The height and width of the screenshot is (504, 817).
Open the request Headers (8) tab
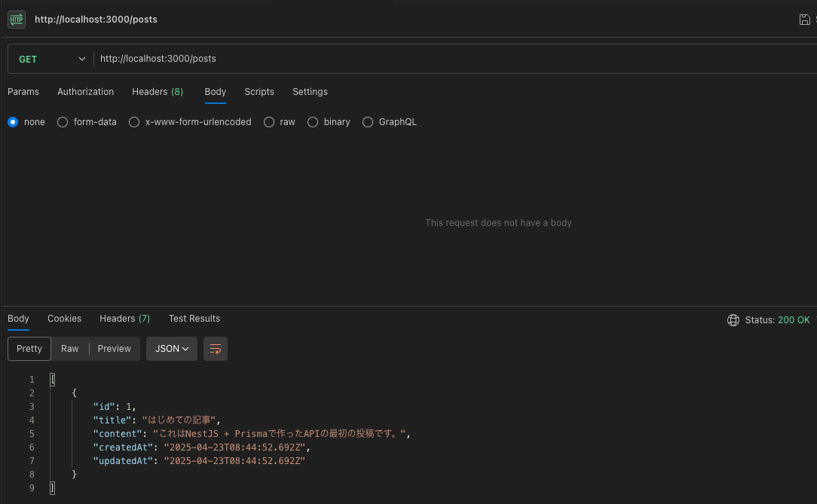[158, 92]
